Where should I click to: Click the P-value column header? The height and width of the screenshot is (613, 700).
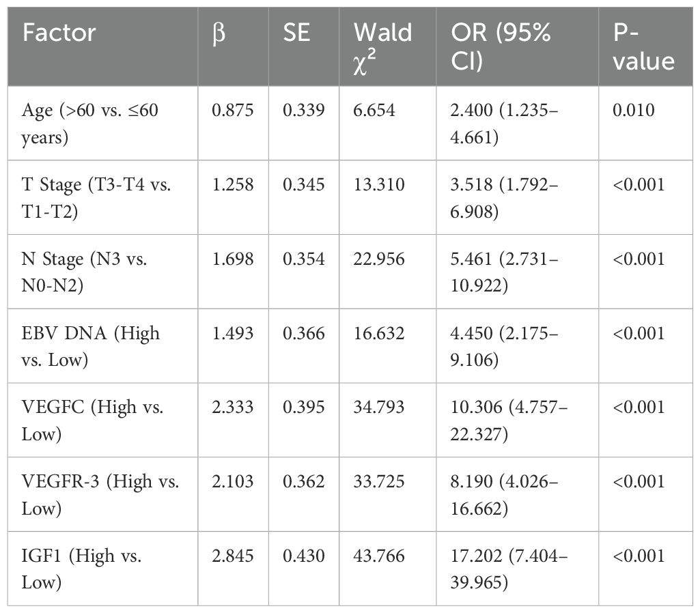644,46
